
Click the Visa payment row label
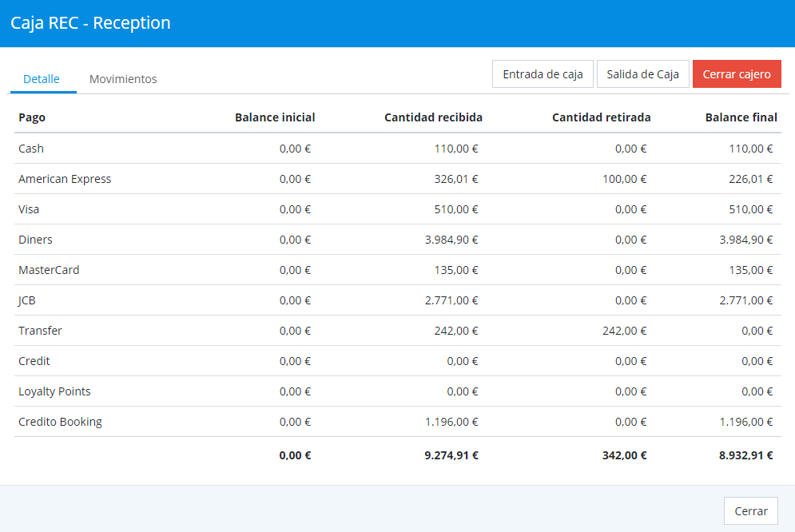point(29,209)
